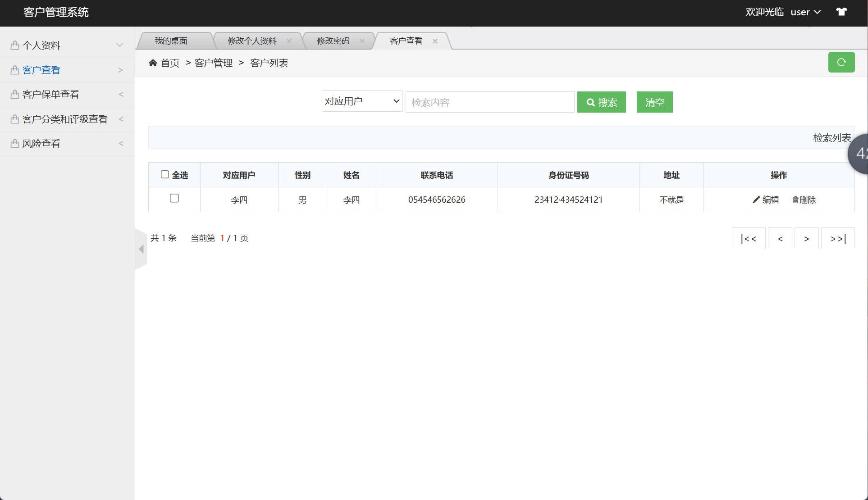
Task: Click the 检索内容 search input field
Action: click(x=489, y=102)
